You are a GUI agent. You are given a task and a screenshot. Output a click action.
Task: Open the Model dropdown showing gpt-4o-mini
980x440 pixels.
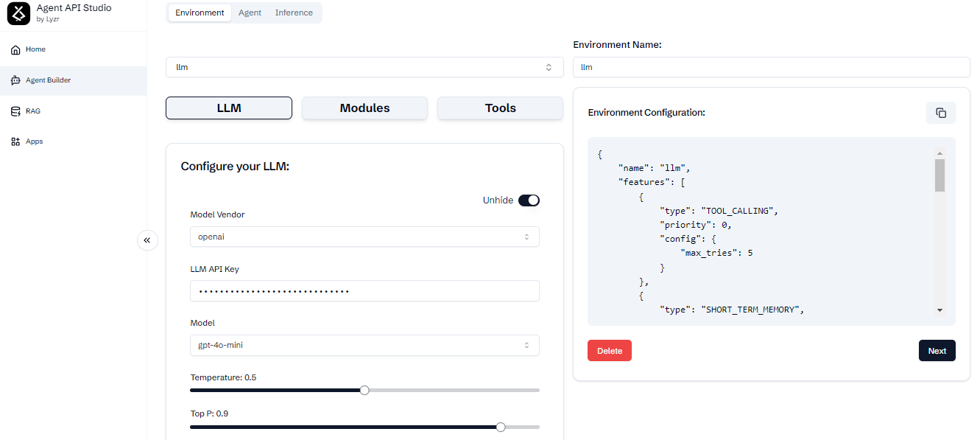tap(364, 345)
